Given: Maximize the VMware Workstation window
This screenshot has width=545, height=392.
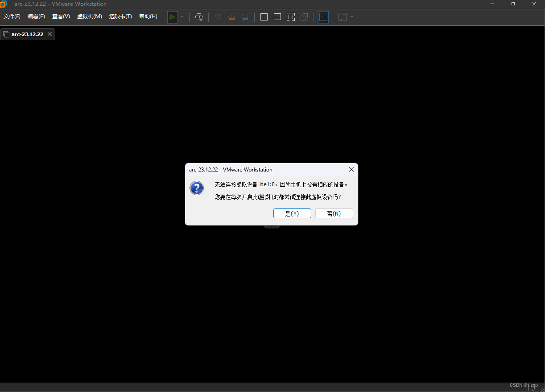Looking at the screenshot, I should (513, 4).
